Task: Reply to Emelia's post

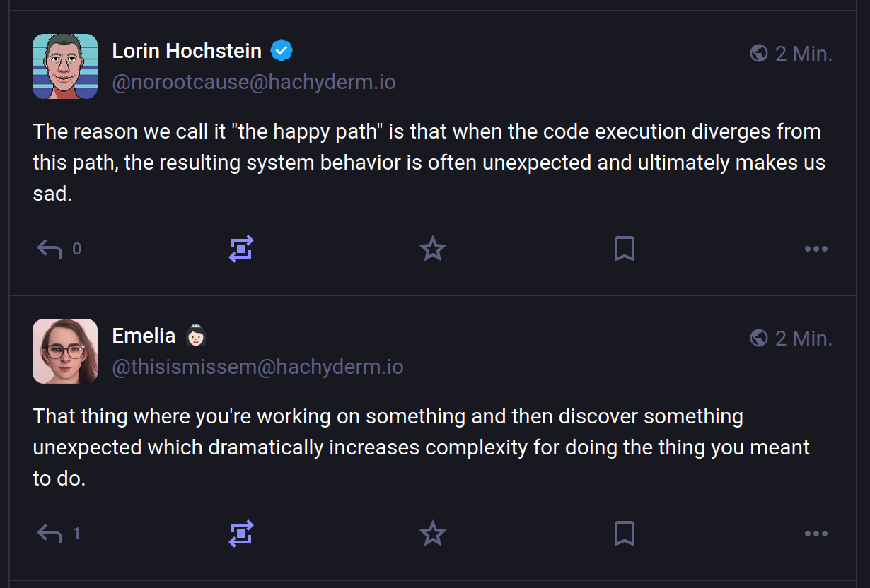Action: click(50, 534)
